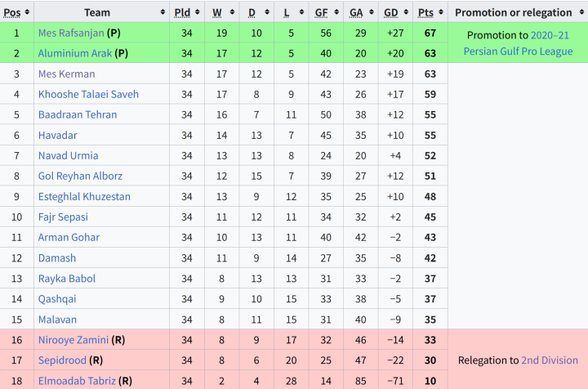Open Mes Rafsanjan team link
Screen dimensions: 588x389
[71, 33]
